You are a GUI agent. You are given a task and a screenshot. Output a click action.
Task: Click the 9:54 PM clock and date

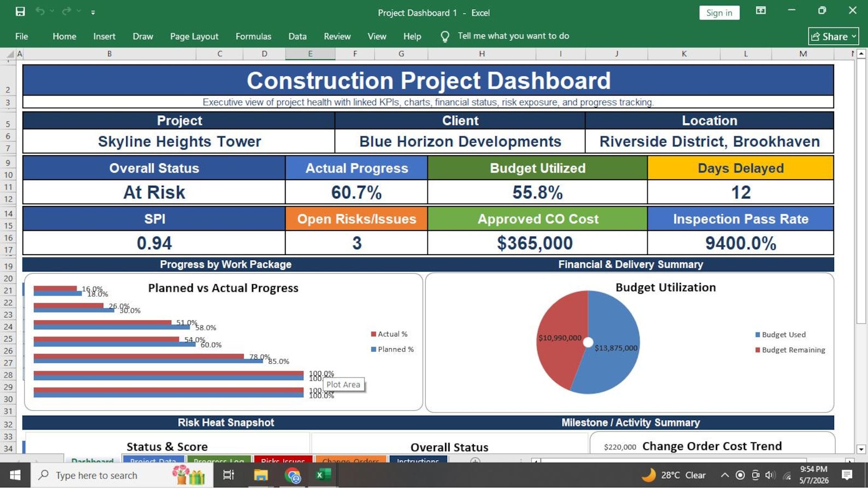coord(814,475)
